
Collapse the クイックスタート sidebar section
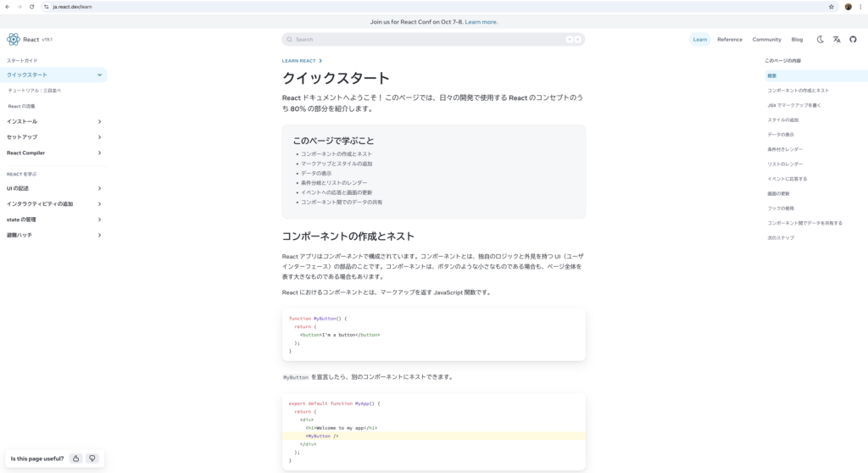pyautogui.click(x=99, y=75)
